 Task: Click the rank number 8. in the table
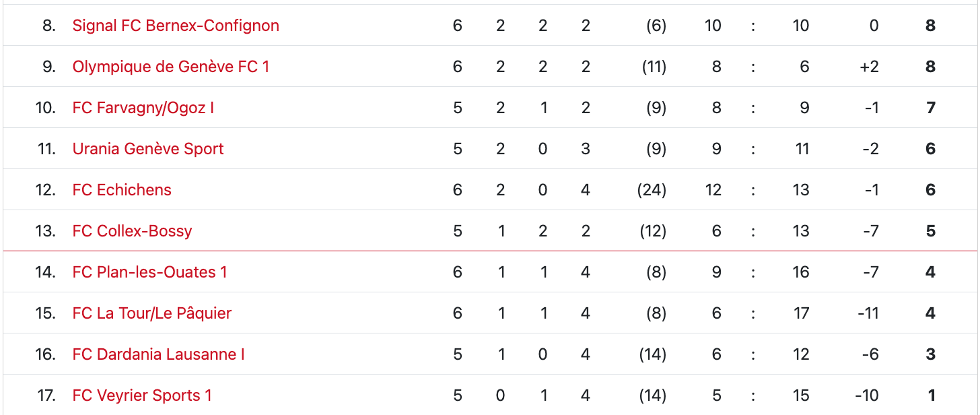(x=48, y=26)
